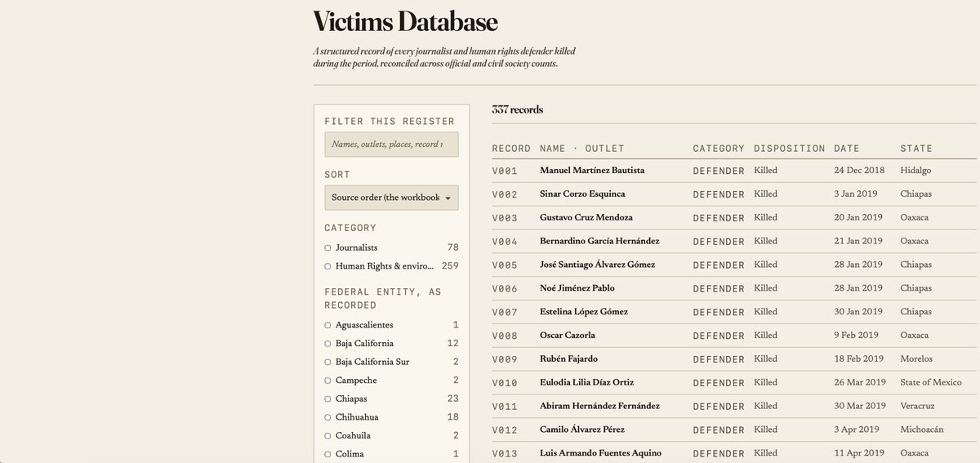The width and height of the screenshot is (980, 463).
Task: Select Rubén Fajardo entry
Action: click(x=569, y=358)
